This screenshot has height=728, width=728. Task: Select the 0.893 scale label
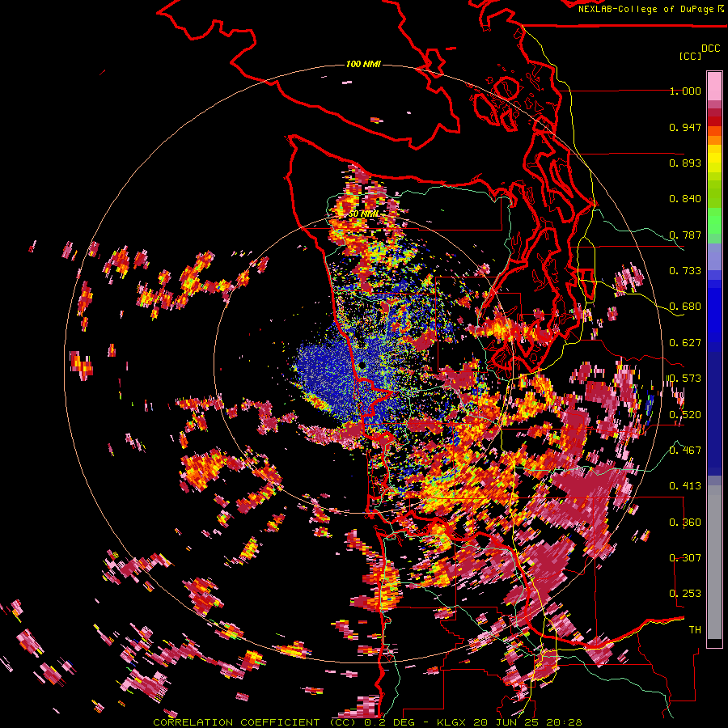coord(685,163)
